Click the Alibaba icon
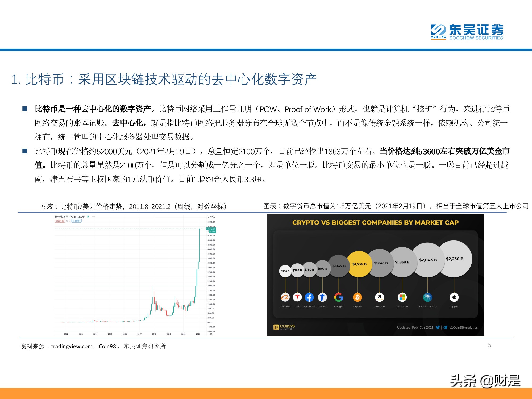This screenshot has height=399, width=532. 286,297
